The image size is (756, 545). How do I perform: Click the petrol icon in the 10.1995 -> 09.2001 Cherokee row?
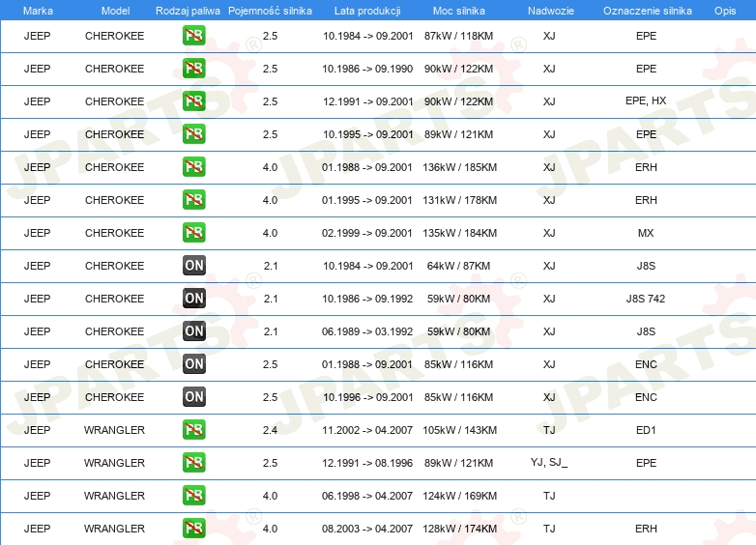193,134
